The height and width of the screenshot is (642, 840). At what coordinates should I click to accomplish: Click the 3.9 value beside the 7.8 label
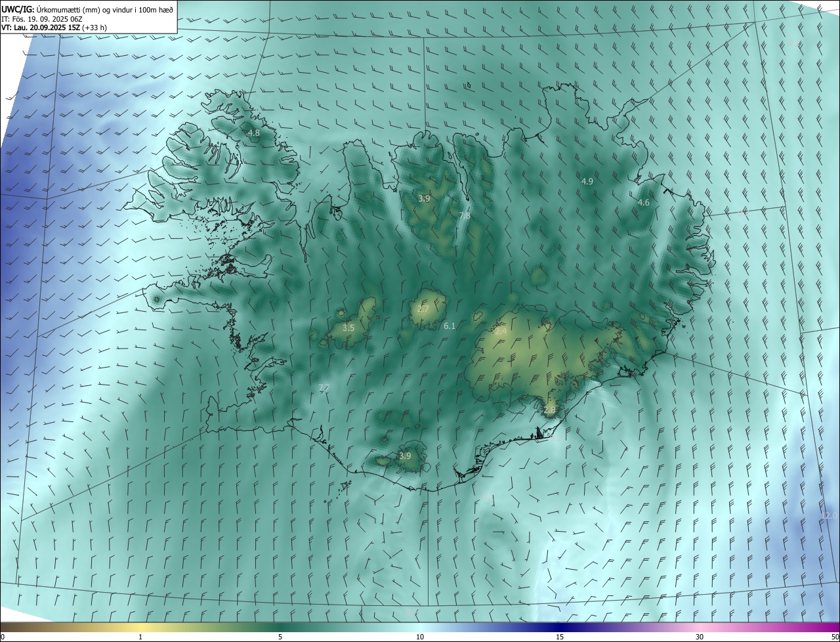424,198
